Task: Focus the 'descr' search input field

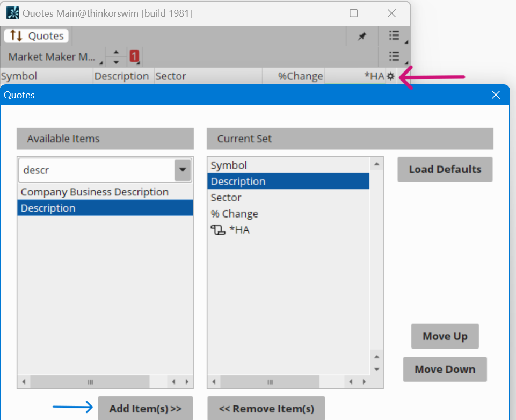Action: 97,170
